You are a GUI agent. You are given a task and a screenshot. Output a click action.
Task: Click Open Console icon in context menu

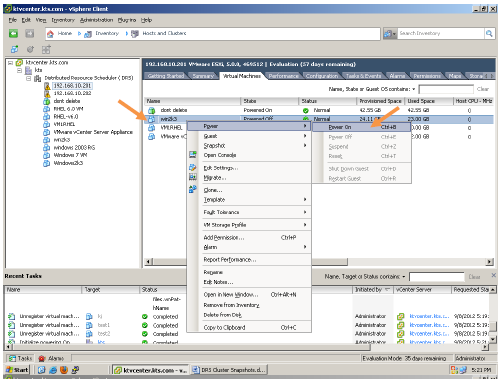(x=193, y=155)
